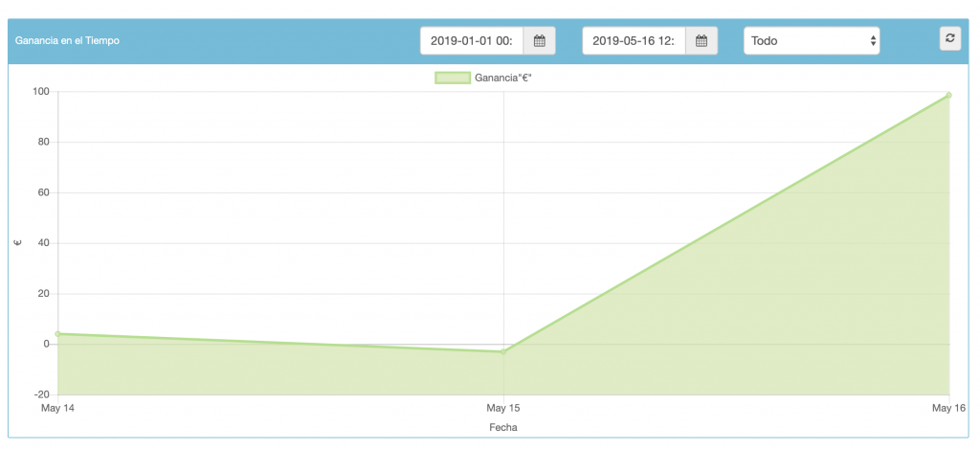Select the May 14 data point
Image resolution: width=980 pixels, height=449 pixels.
(x=58, y=334)
